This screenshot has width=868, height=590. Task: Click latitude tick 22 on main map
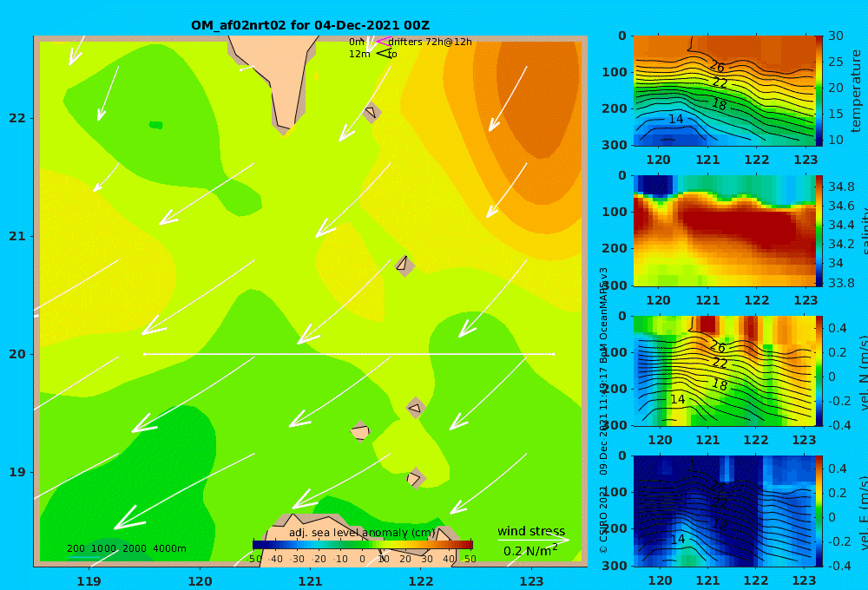[x=17, y=118]
